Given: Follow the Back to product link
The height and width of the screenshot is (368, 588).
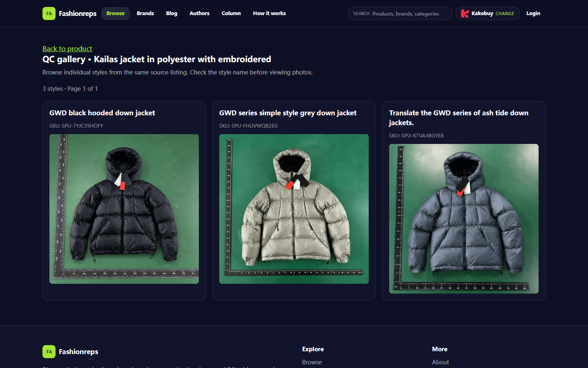Looking at the screenshot, I should pyautogui.click(x=67, y=49).
